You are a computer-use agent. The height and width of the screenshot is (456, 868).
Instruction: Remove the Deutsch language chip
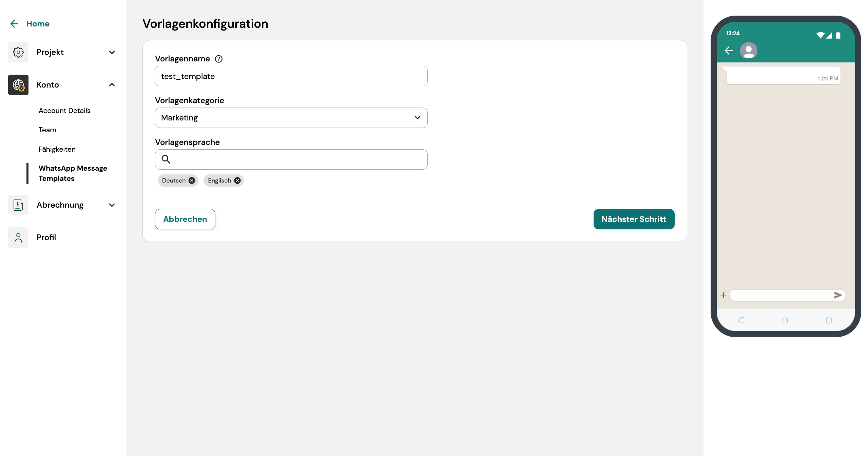pyautogui.click(x=191, y=180)
